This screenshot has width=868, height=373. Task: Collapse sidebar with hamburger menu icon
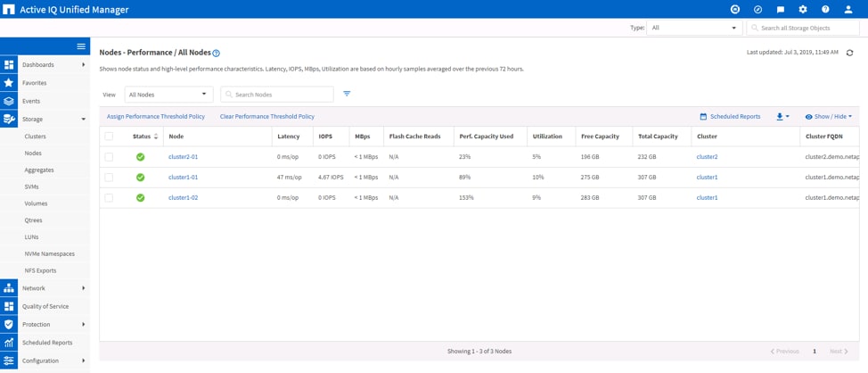point(81,46)
